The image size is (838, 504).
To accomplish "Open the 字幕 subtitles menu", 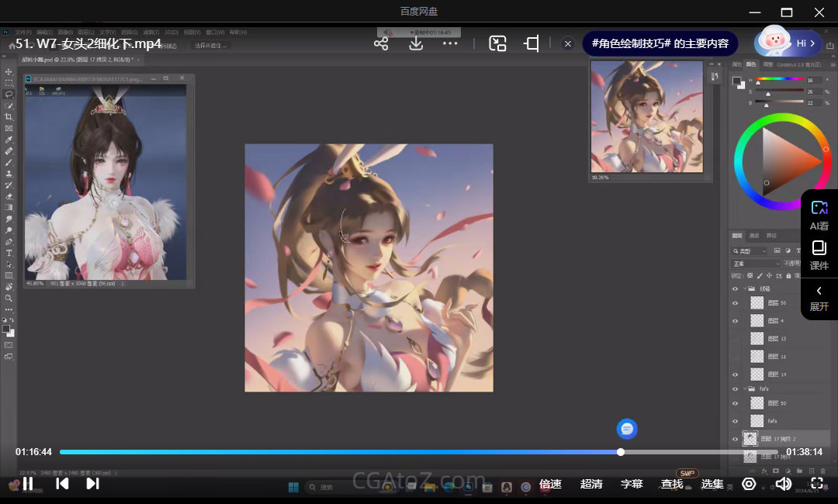I will [x=632, y=484].
